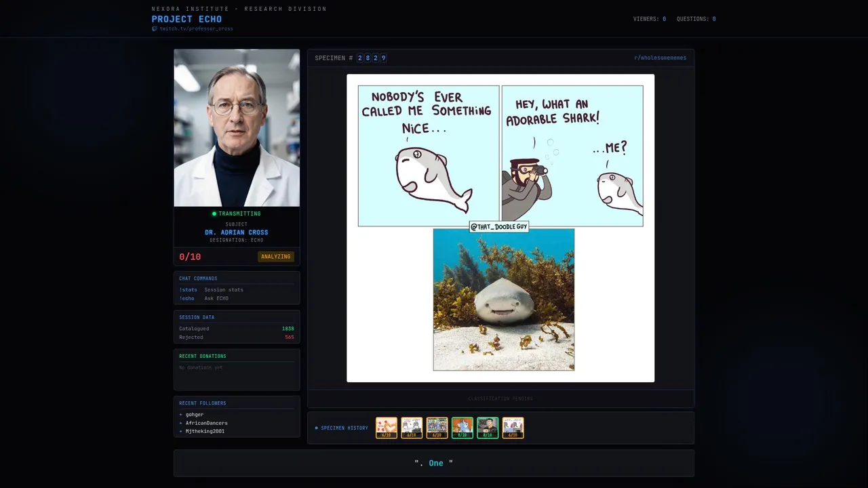Click the Twitch icon beside channel link

point(155,29)
